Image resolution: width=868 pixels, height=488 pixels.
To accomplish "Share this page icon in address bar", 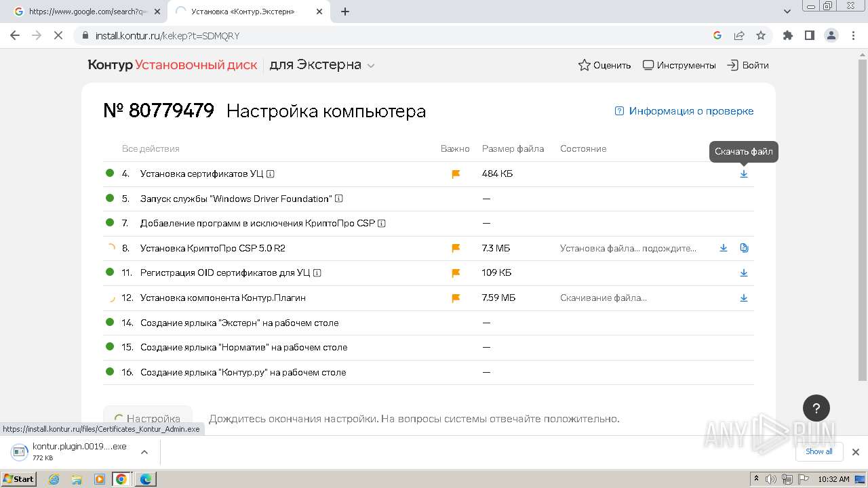I will 739,35.
